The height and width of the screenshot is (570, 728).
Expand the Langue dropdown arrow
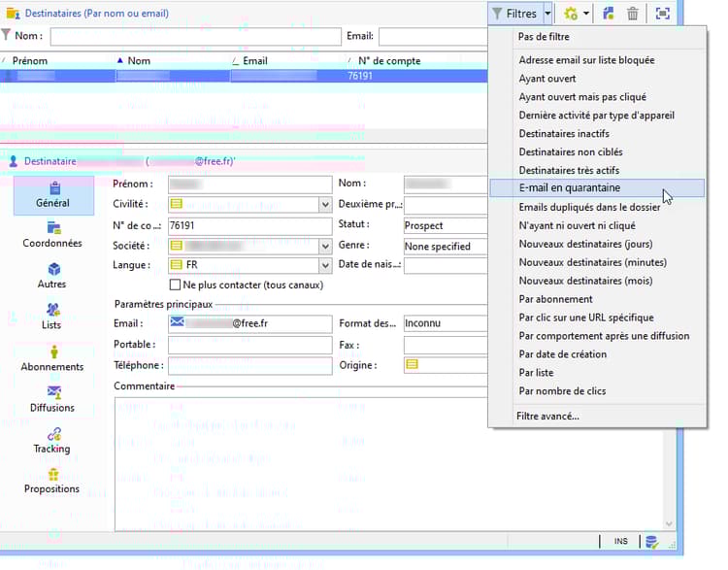[x=325, y=266]
